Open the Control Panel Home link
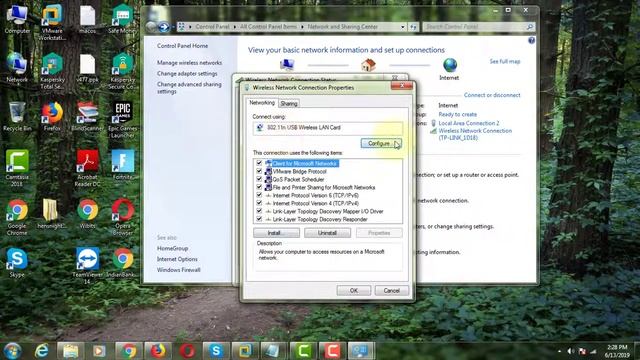This screenshot has height=360, width=640. point(182,46)
